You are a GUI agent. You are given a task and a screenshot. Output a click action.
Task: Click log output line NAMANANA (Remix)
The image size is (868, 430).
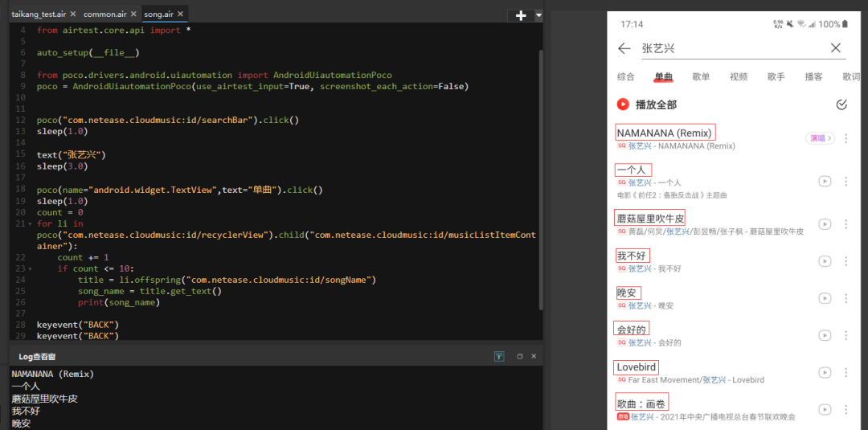(52, 374)
